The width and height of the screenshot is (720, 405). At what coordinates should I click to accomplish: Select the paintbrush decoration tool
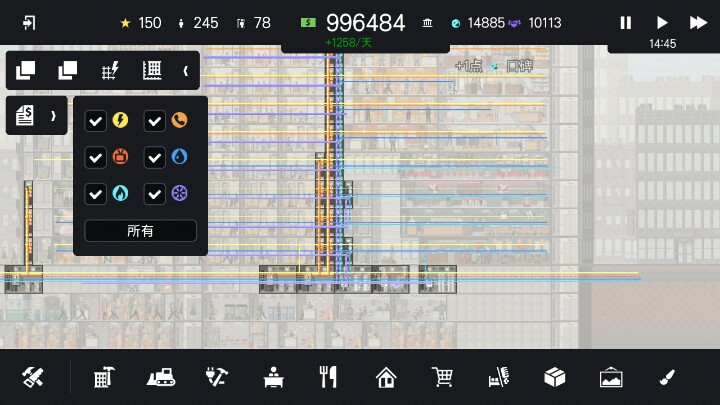click(667, 377)
